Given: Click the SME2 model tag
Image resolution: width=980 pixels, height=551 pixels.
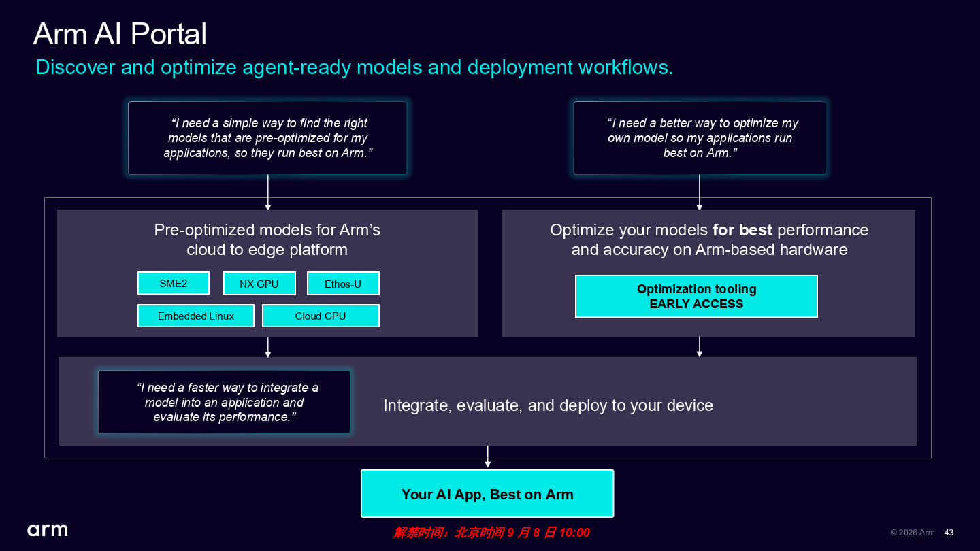Looking at the screenshot, I should 174,284.
